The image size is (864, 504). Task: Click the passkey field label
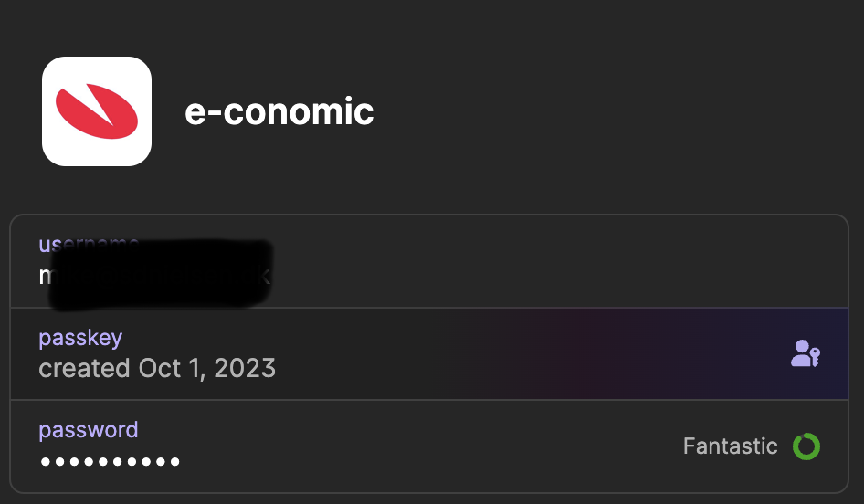80,338
